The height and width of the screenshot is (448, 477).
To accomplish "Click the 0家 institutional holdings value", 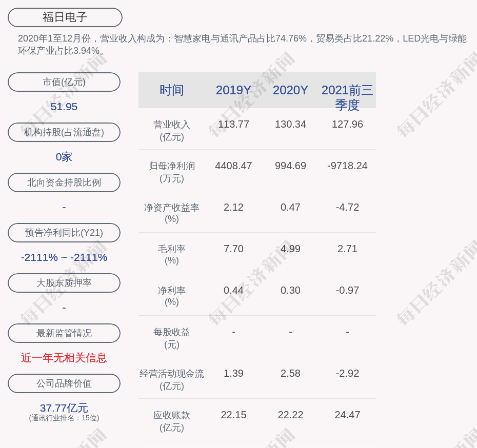I will [64, 157].
